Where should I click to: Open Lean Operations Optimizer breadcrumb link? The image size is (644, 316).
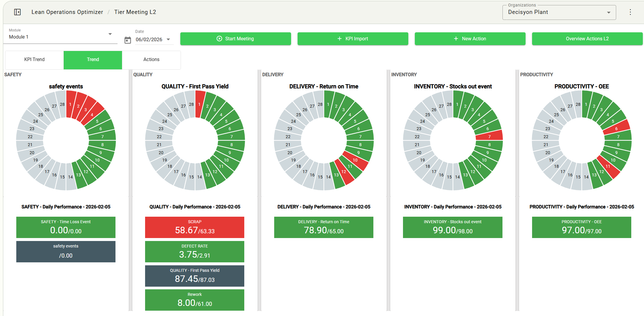tap(67, 12)
